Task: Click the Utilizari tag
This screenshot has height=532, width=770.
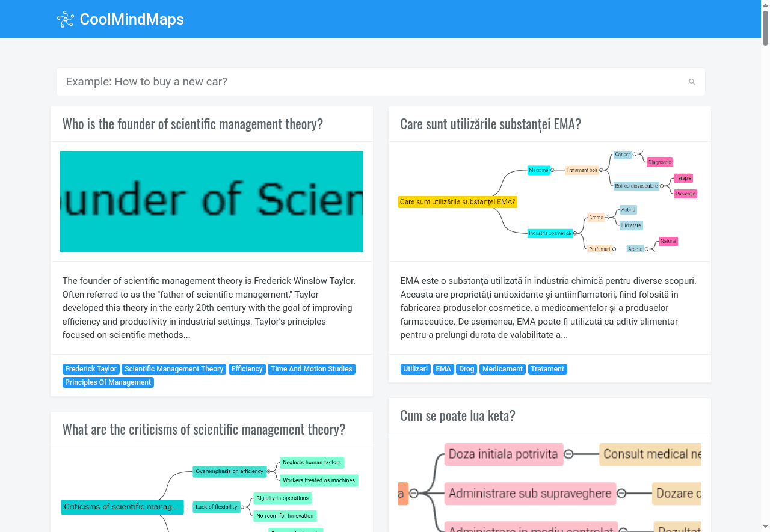Action: tap(415, 368)
